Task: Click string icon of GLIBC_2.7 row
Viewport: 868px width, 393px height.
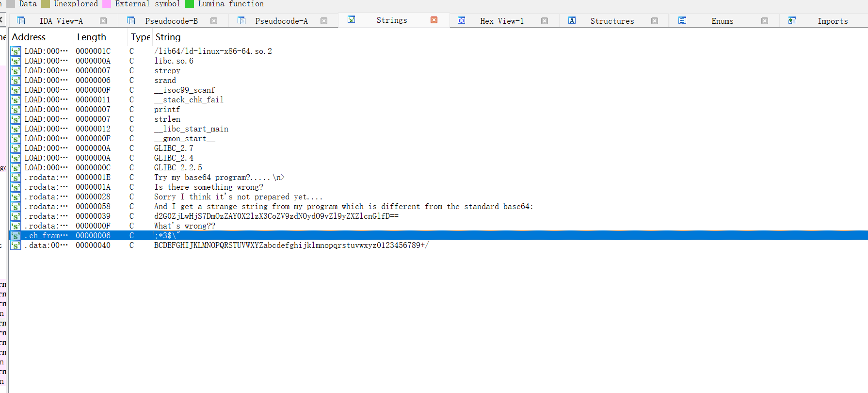Action: 16,148
